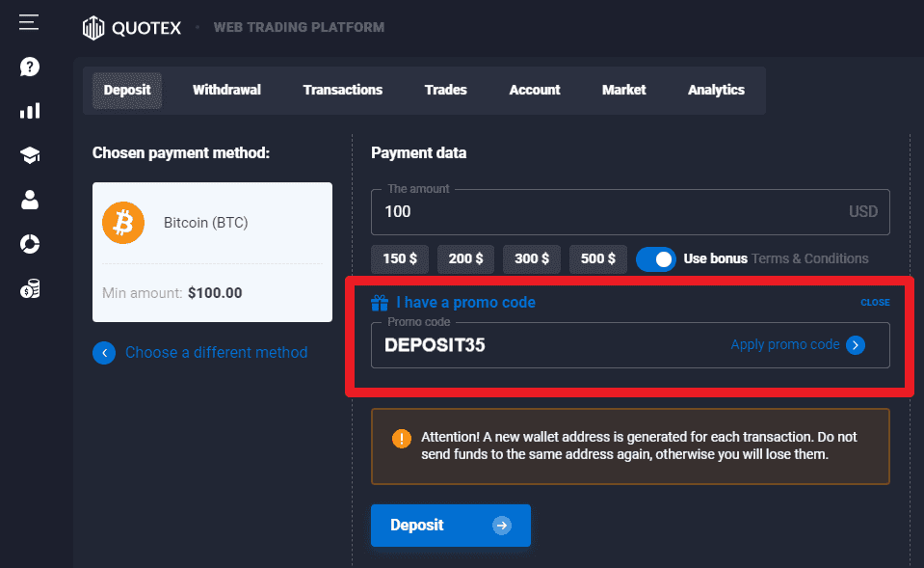This screenshot has height=568, width=924.
Task: Disable the Use bonus toggle
Action: click(x=656, y=258)
